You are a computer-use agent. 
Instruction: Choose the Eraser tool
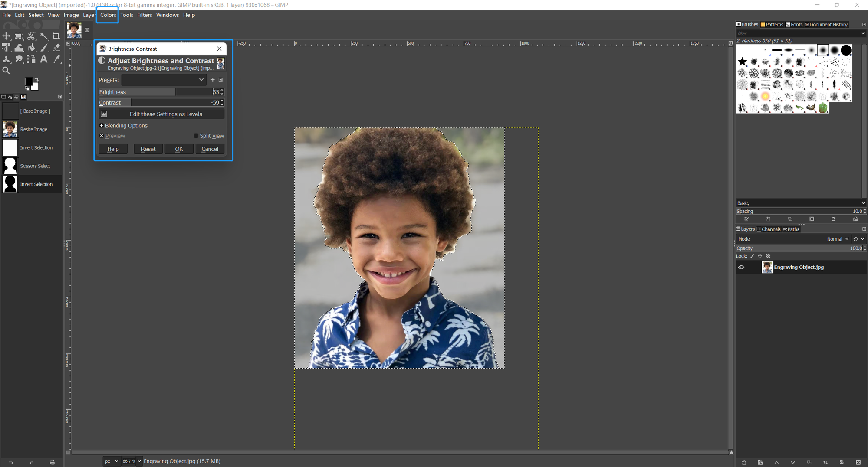coord(56,48)
